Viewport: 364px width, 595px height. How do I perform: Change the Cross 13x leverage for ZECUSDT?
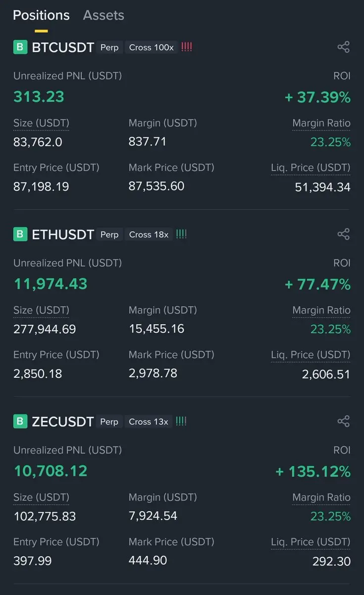point(149,422)
